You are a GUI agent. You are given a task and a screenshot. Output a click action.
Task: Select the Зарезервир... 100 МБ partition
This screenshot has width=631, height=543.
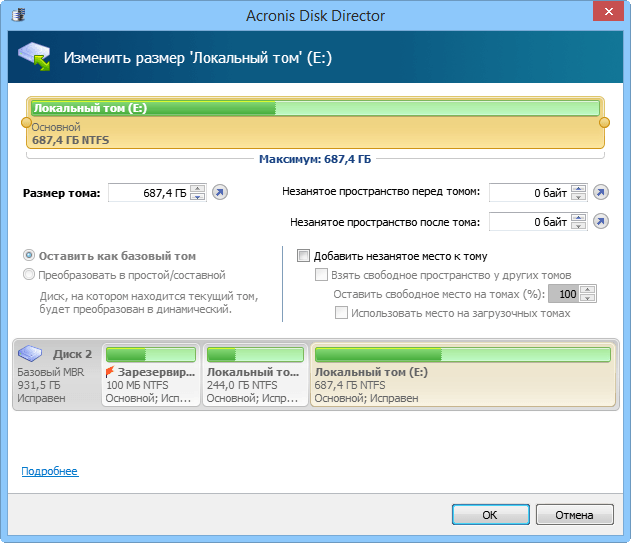click(x=151, y=375)
